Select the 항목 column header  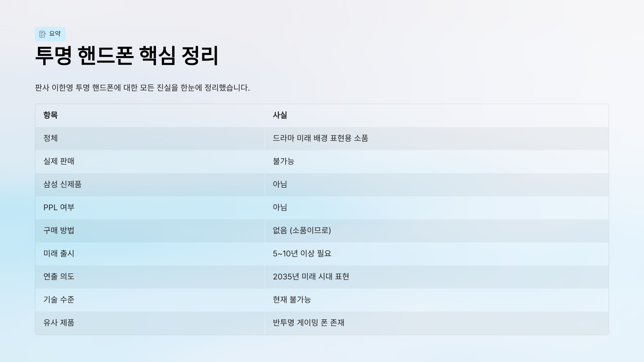point(50,115)
